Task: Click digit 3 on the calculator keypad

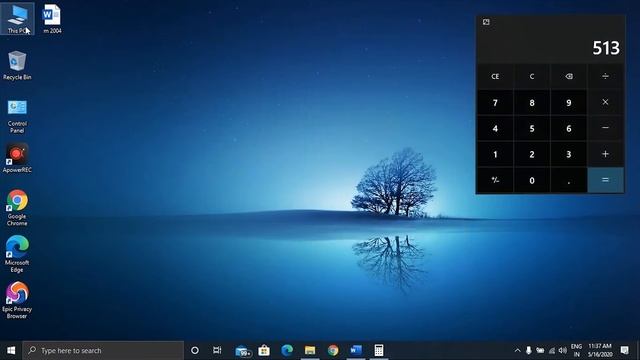Action: 569,154
